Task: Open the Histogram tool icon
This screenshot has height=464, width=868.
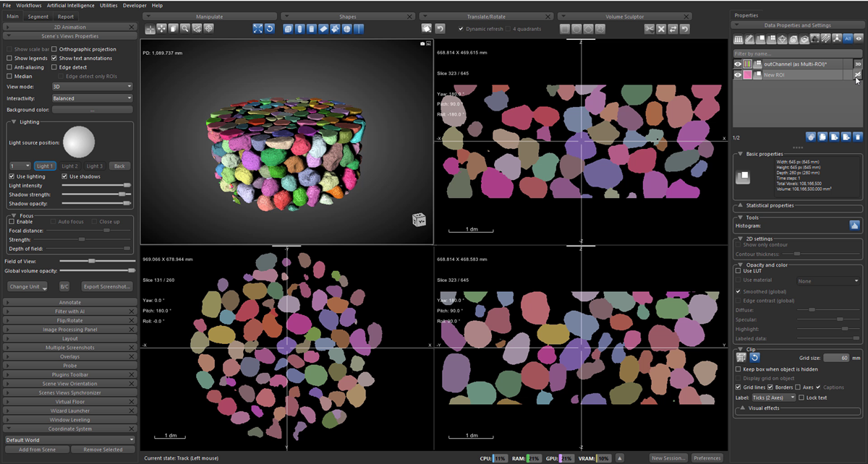Action: point(854,226)
